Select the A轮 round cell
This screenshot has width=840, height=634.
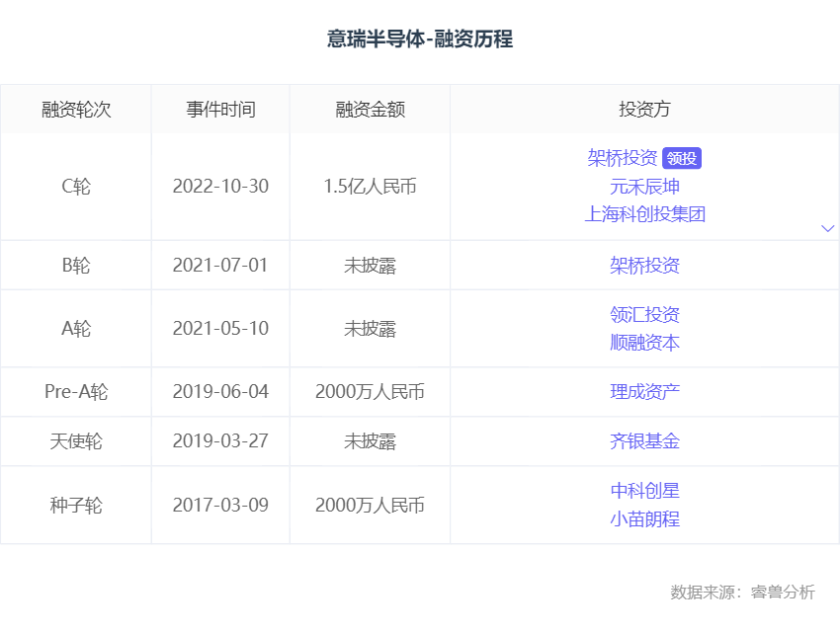tap(76, 329)
